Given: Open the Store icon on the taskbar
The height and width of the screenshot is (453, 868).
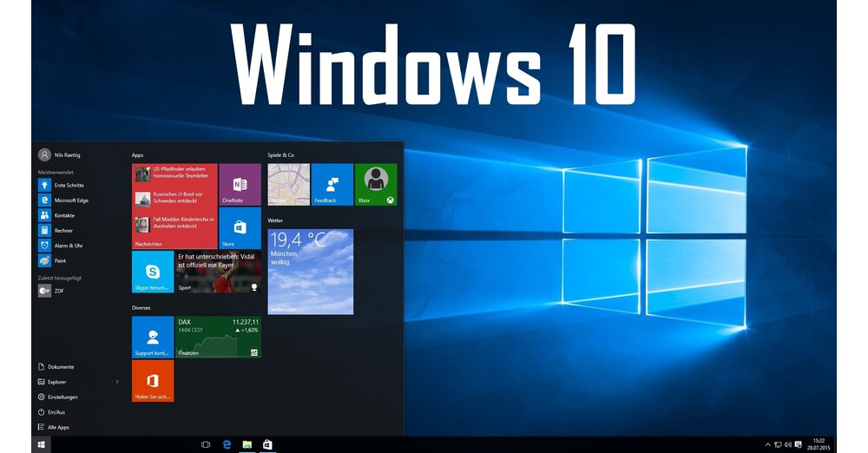Looking at the screenshot, I should tap(267, 444).
